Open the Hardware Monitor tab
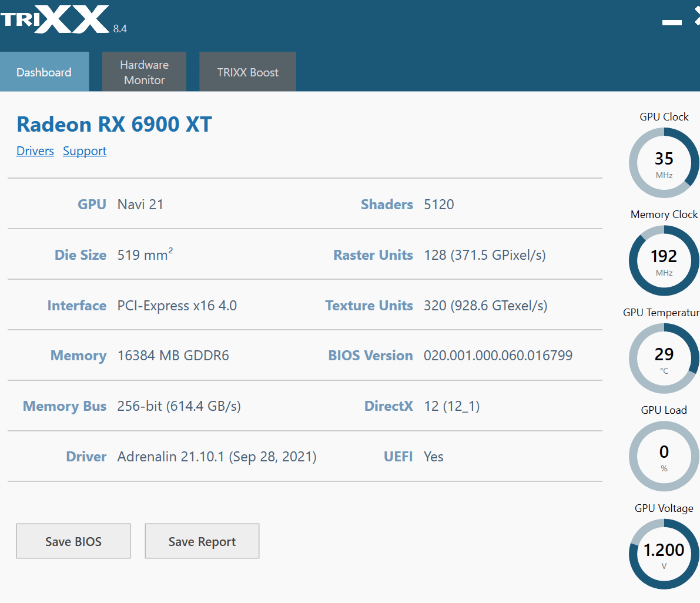The width and height of the screenshot is (700, 603). point(144,72)
